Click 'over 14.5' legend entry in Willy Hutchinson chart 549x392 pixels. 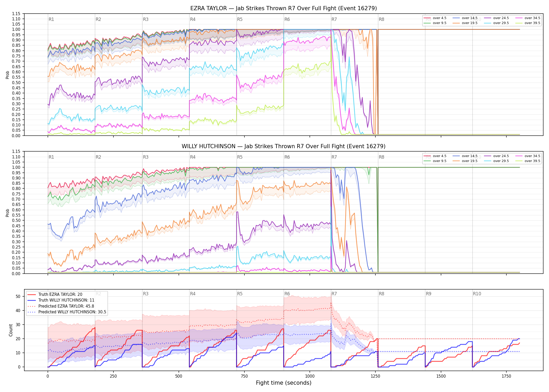tap(465, 156)
